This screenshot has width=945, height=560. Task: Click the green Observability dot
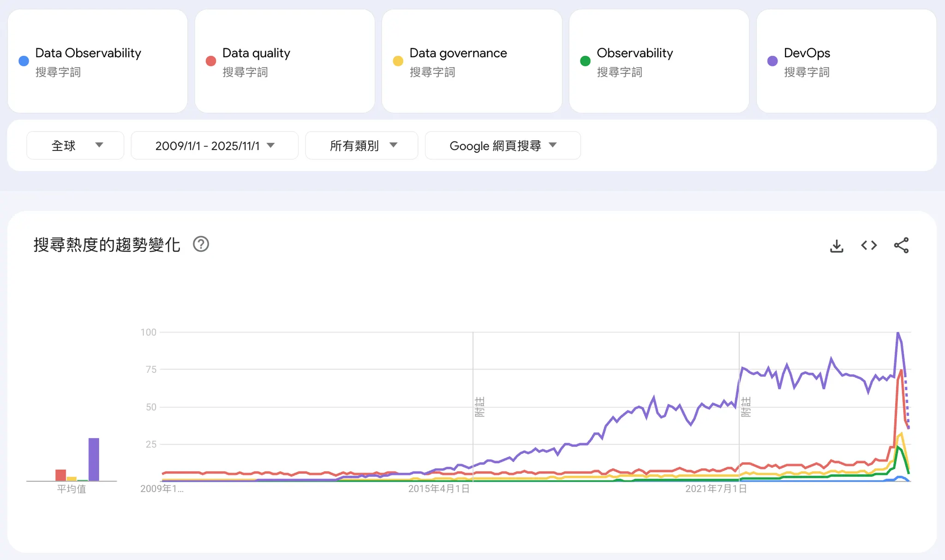585,61
